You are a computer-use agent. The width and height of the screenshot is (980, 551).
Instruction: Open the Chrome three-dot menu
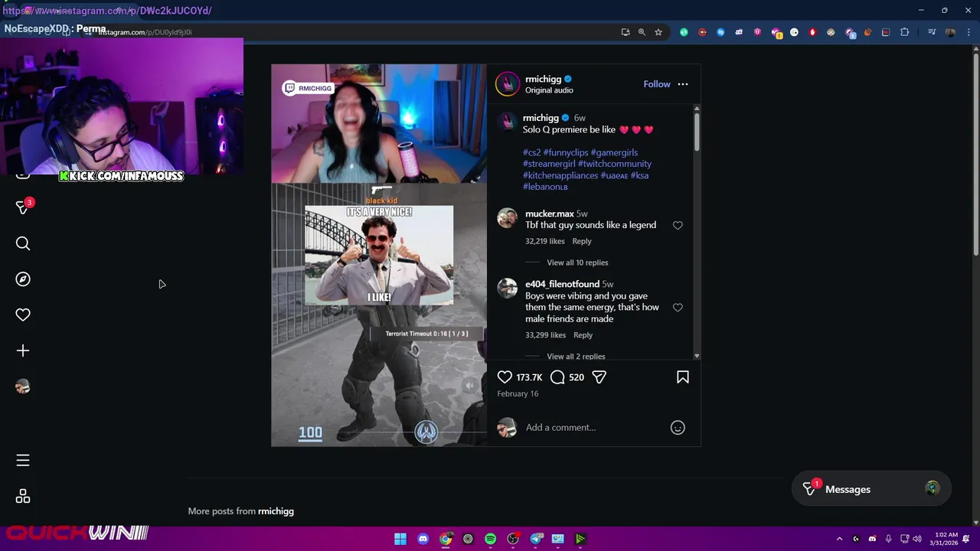click(x=969, y=32)
